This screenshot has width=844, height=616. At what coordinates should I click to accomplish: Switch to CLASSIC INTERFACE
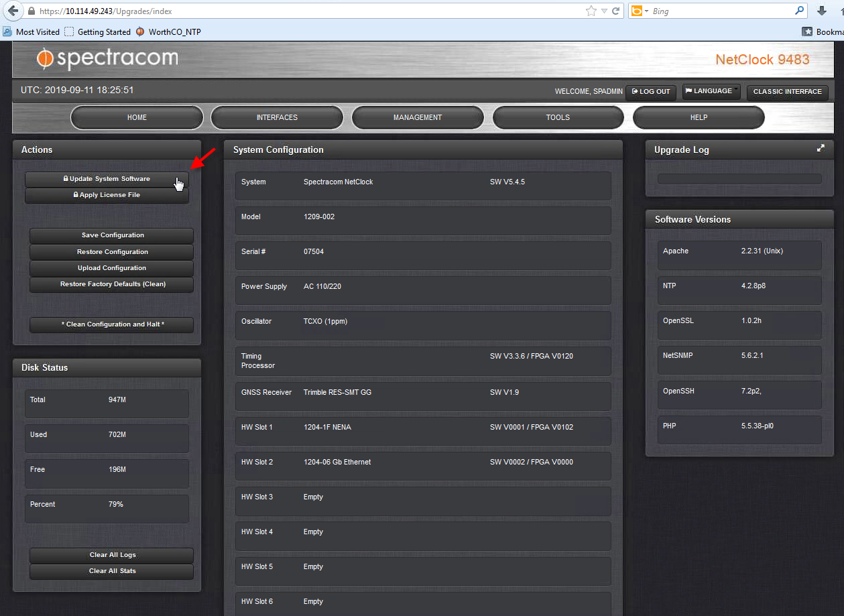point(788,92)
